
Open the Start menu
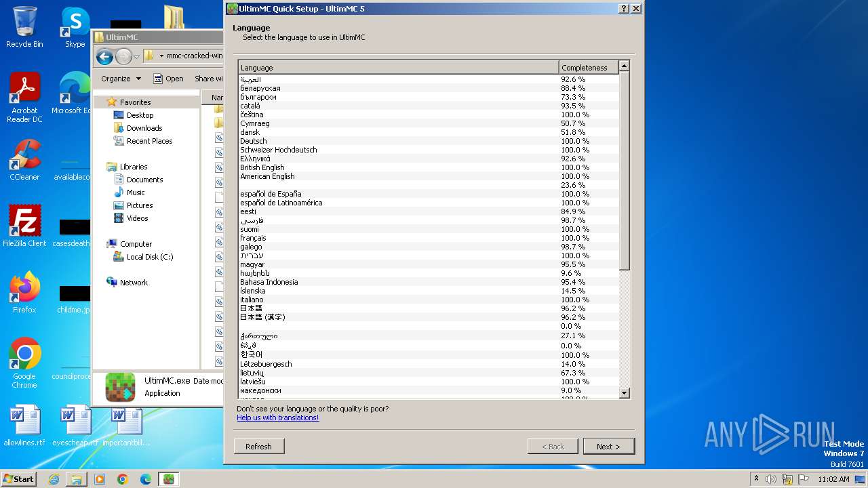point(19,479)
